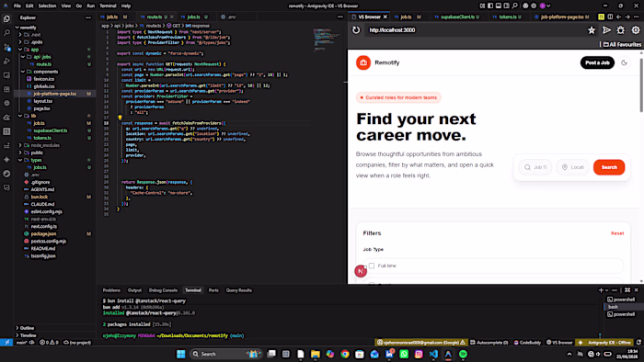Check the Full time job type checkbox
Viewport: 644px width, 362px height.
coord(372,266)
